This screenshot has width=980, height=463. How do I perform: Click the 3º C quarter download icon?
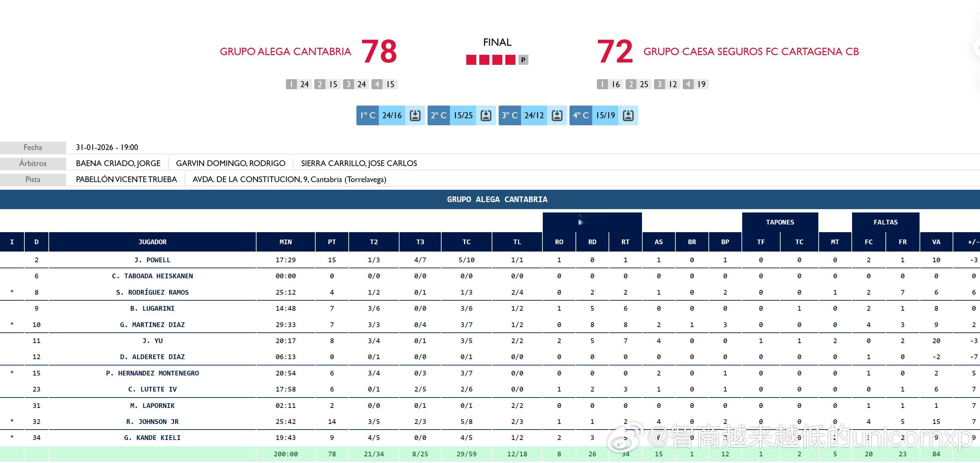pyautogui.click(x=557, y=115)
